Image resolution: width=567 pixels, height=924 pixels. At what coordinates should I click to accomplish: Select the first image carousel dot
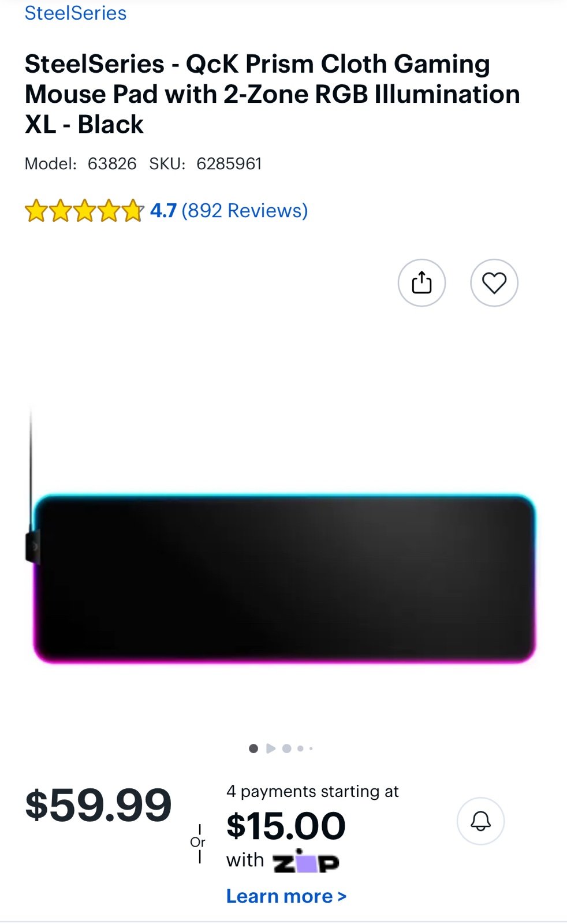(x=253, y=748)
